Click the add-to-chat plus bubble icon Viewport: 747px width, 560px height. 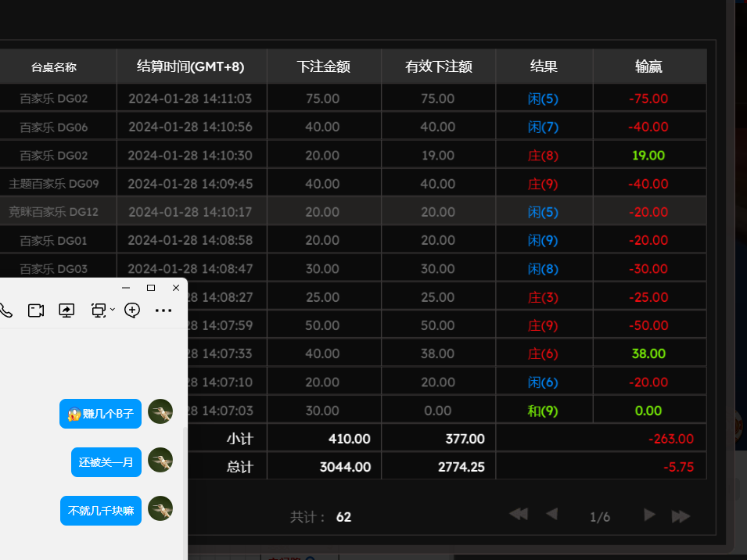point(132,311)
